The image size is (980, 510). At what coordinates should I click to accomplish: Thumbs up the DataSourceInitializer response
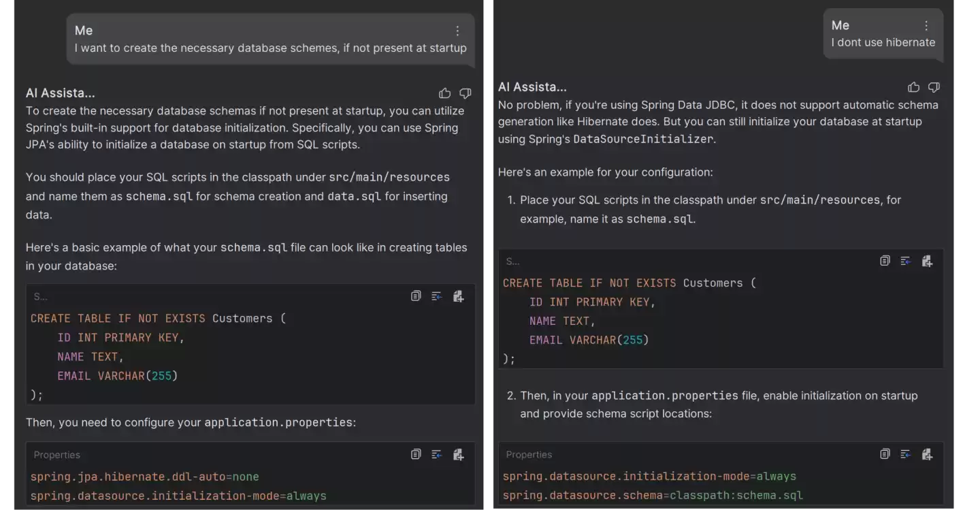(x=913, y=87)
